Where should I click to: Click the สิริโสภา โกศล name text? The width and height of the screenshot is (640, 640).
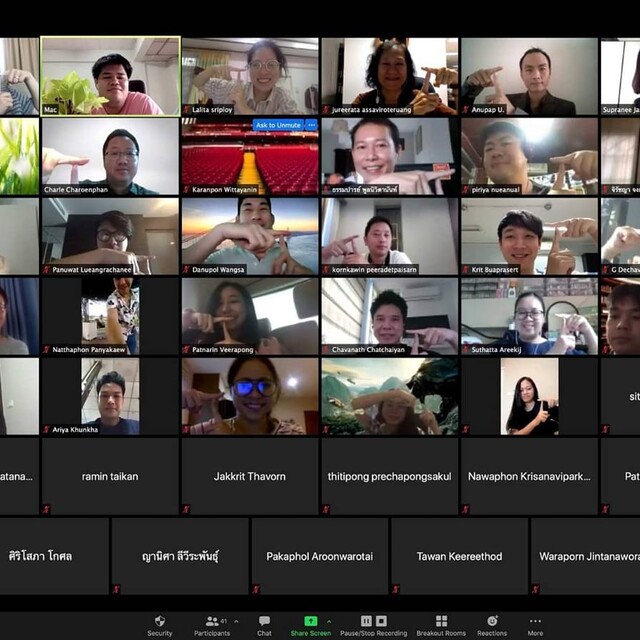coord(40,556)
